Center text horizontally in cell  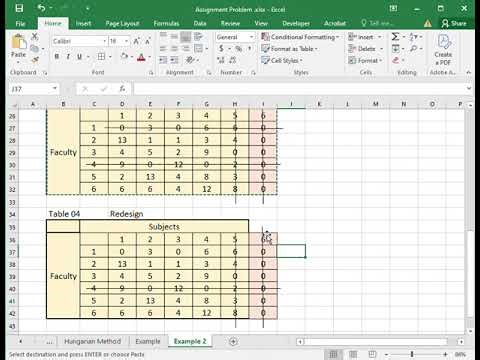point(174,49)
